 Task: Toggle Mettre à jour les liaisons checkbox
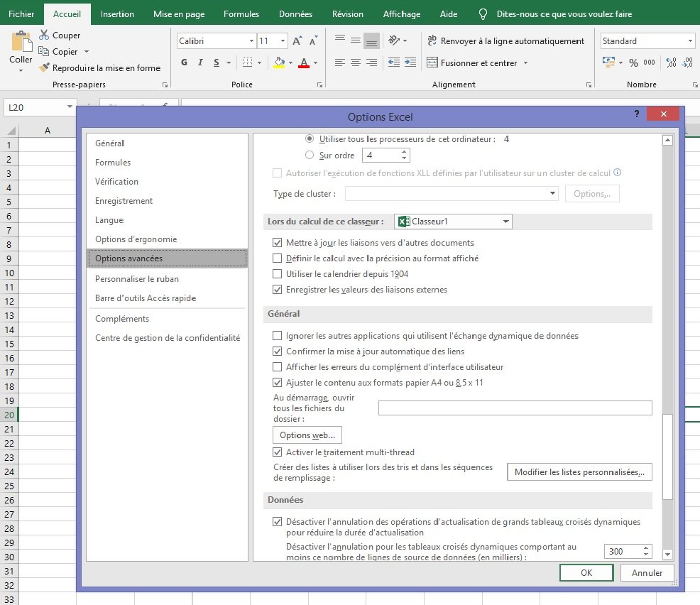tap(278, 242)
